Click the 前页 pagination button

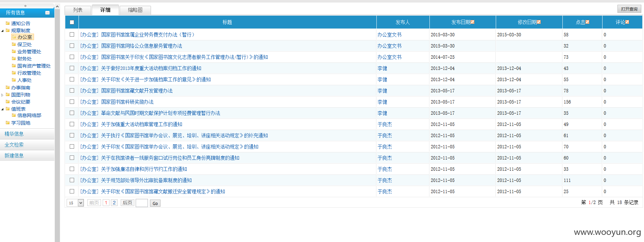(x=94, y=203)
